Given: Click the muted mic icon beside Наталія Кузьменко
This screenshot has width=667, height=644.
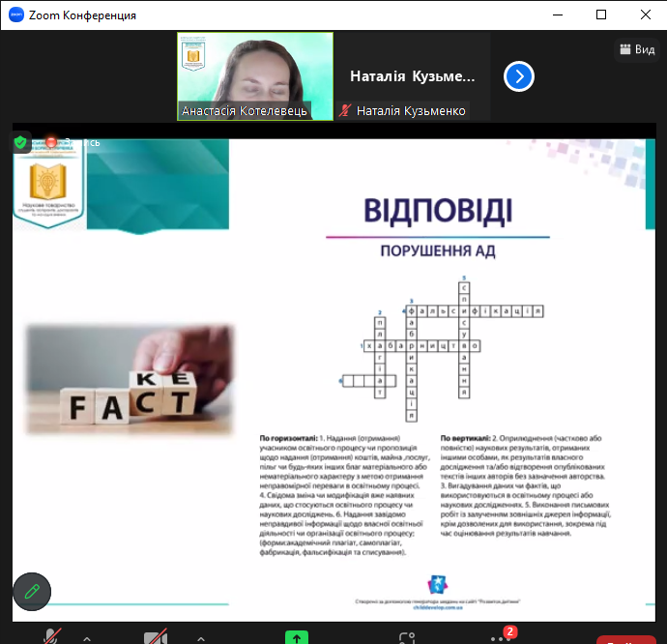Looking at the screenshot, I should point(344,110).
